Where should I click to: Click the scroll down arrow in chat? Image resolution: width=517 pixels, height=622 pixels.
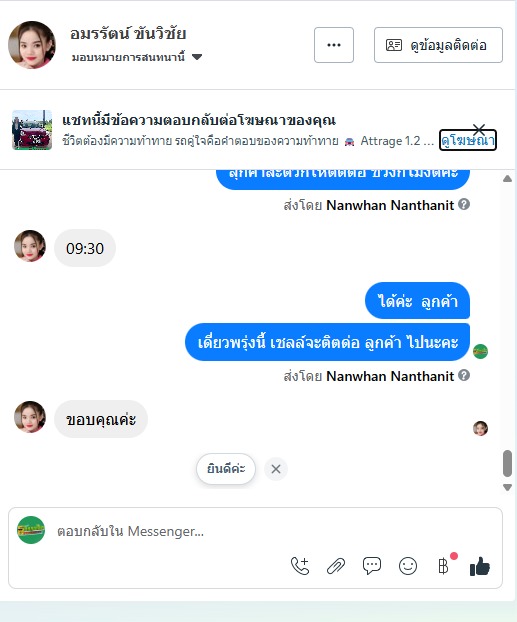point(507,488)
